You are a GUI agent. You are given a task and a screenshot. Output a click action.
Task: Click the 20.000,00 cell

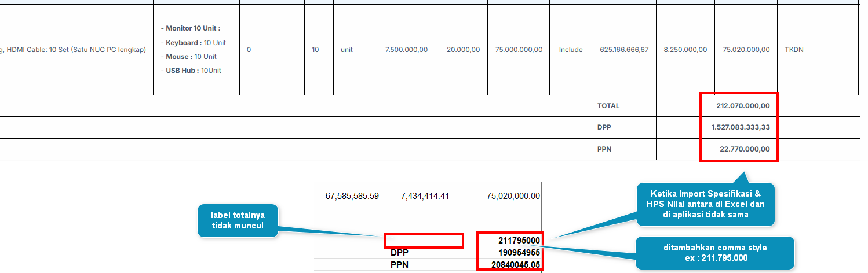click(463, 50)
